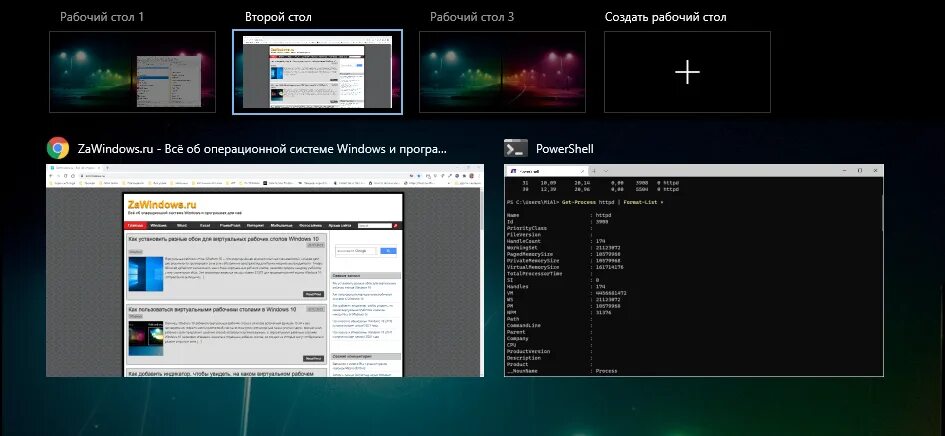This screenshot has width=945, height=436.
Task: Click the "Рабочий стол 1" desktop name label
Action: [102, 17]
